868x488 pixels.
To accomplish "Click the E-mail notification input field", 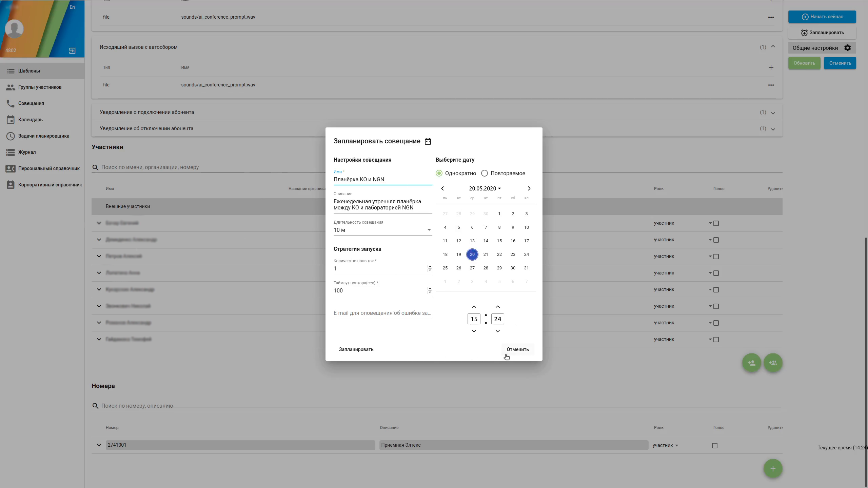I will [x=382, y=313].
